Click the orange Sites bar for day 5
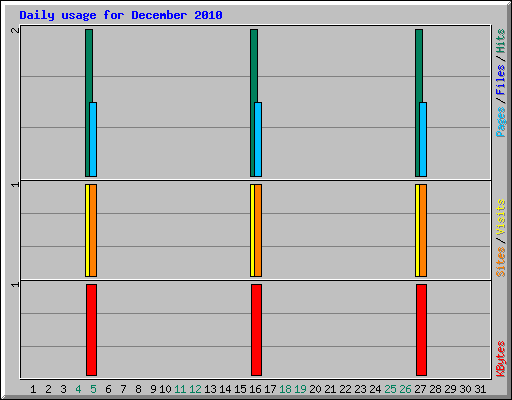The height and width of the screenshot is (400, 512). coord(93,230)
